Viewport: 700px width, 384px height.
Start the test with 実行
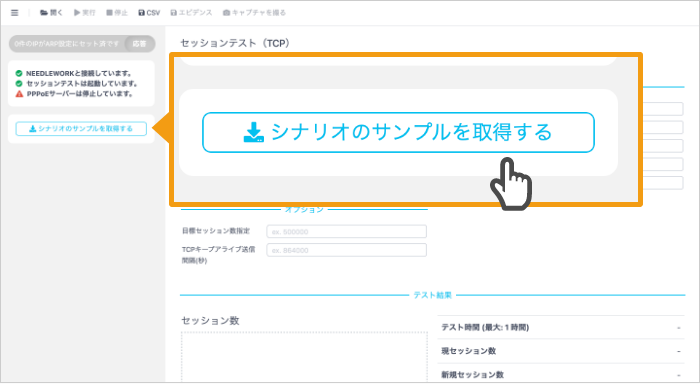[85, 13]
